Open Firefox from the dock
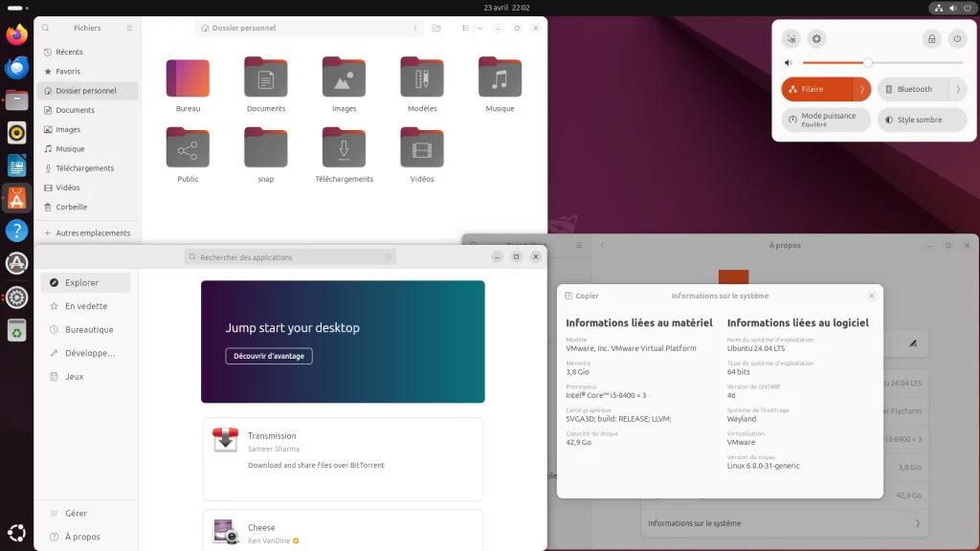This screenshot has width=980, height=551. [x=17, y=34]
